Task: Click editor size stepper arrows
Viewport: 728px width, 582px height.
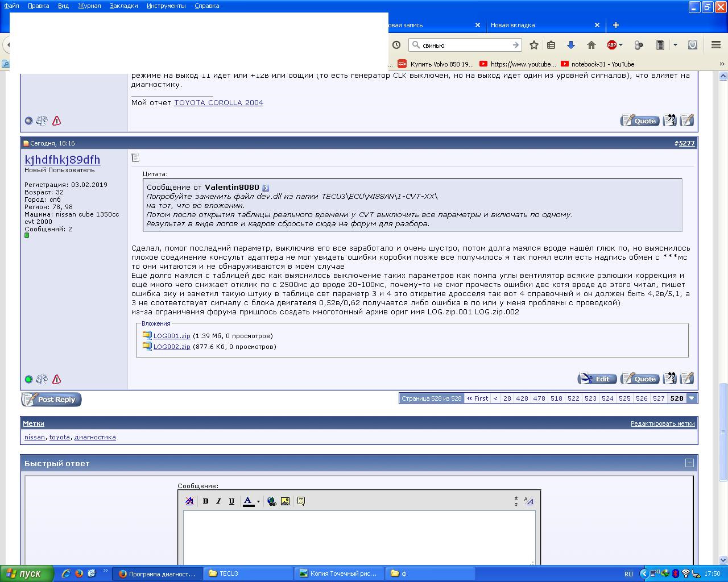Action: 516,501
